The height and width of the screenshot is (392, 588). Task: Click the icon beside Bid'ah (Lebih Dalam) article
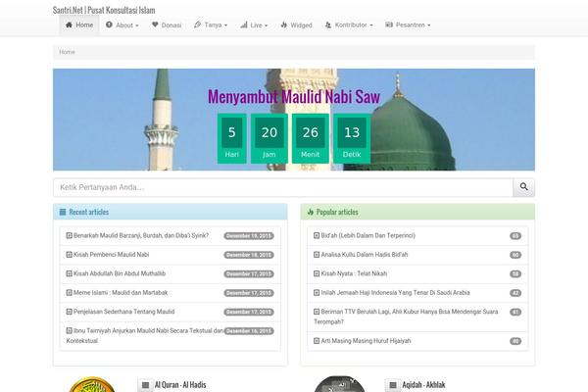pyautogui.click(x=317, y=235)
